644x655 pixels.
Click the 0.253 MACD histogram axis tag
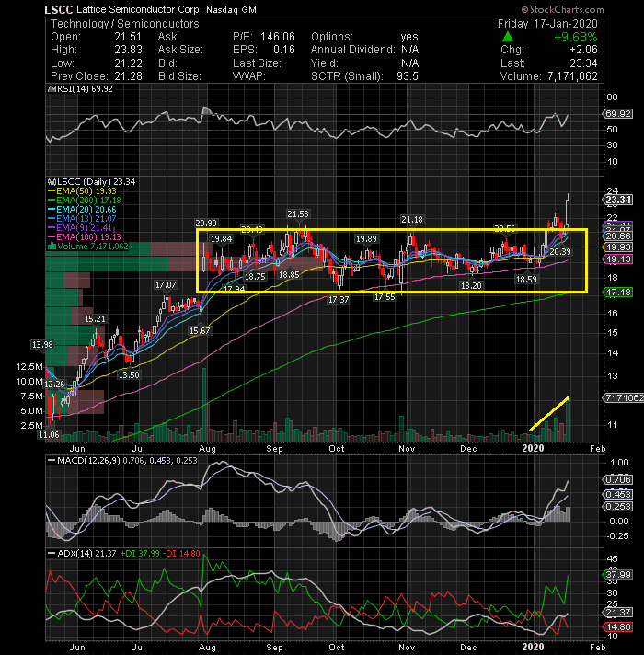pyautogui.click(x=617, y=507)
